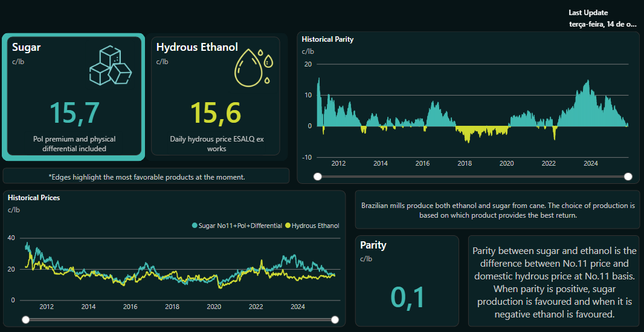The image size is (644, 332).
Task: Click the teal Sugar legend marker dot
Action: (x=195, y=226)
